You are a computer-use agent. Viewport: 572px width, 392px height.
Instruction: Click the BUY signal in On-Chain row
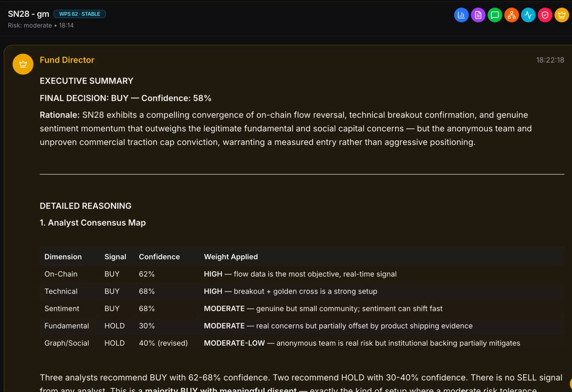click(112, 274)
